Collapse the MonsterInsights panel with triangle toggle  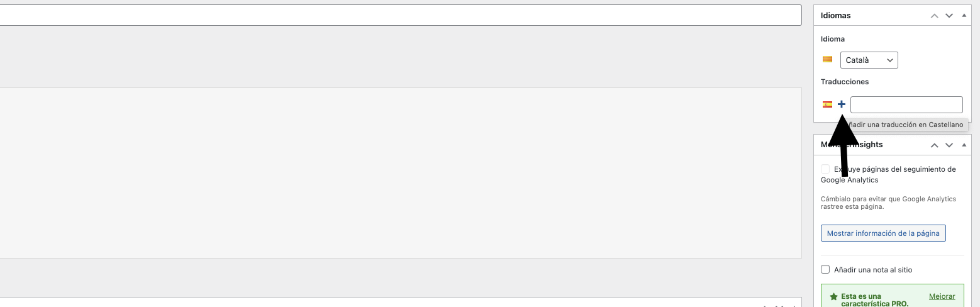964,145
